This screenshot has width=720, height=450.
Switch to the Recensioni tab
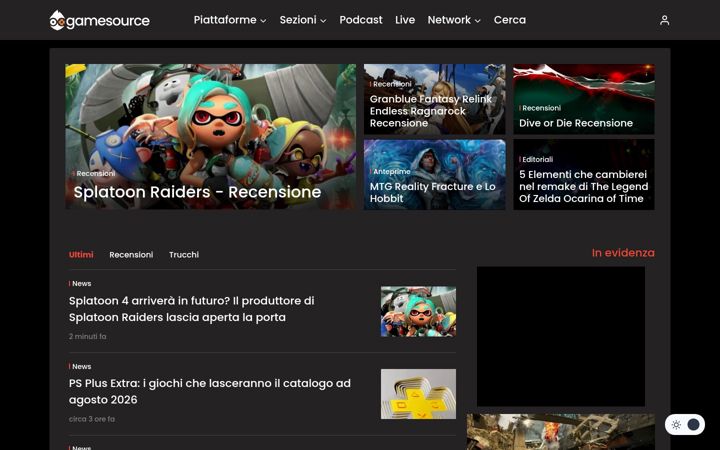pos(131,254)
